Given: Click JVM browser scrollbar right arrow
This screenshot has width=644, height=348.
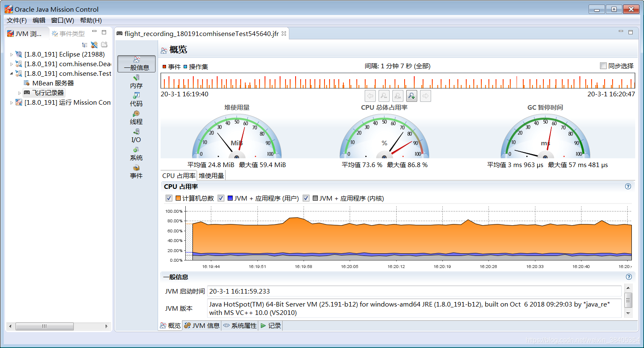Looking at the screenshot, I should 106,326.
